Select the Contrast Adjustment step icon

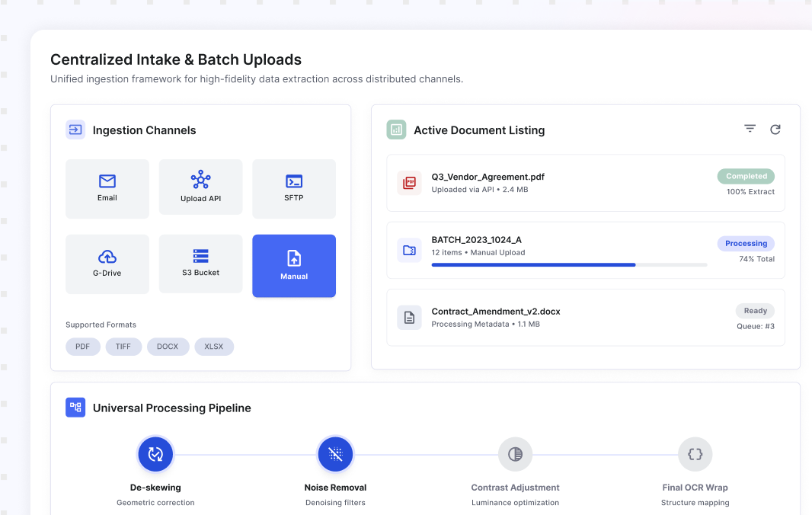click(x=515, y=454)
